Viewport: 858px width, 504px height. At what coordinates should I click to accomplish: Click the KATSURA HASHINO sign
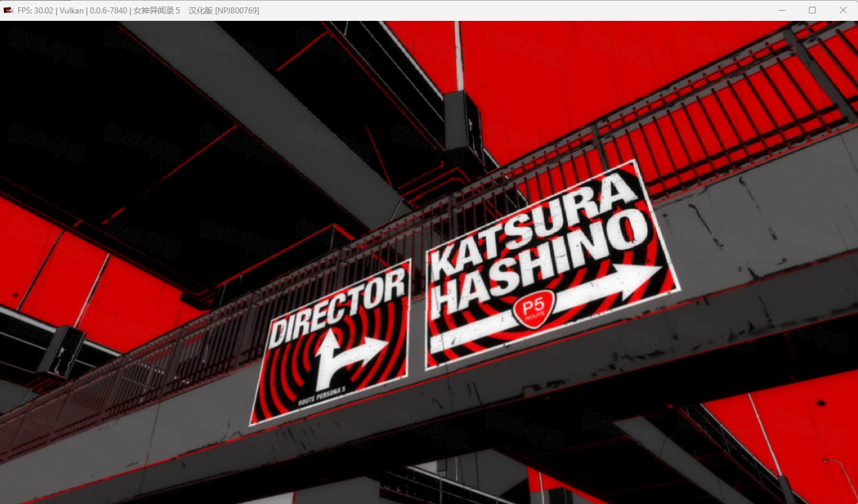(553, 265)
